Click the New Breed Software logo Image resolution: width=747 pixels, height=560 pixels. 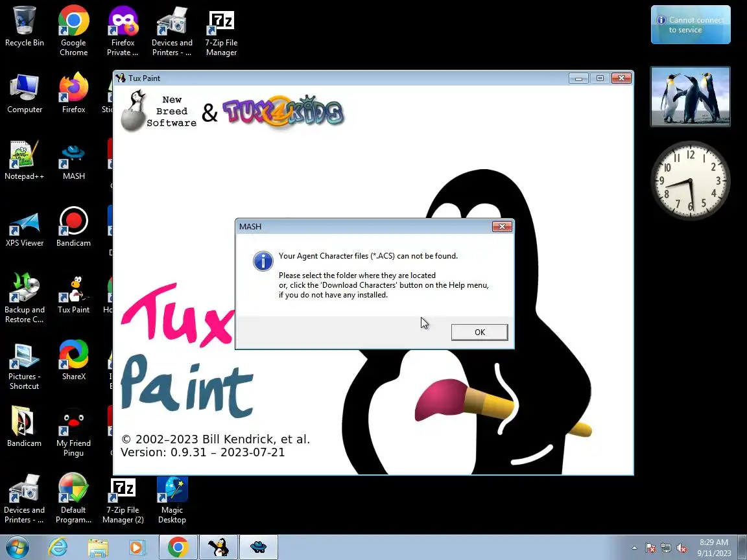[158, 111]
